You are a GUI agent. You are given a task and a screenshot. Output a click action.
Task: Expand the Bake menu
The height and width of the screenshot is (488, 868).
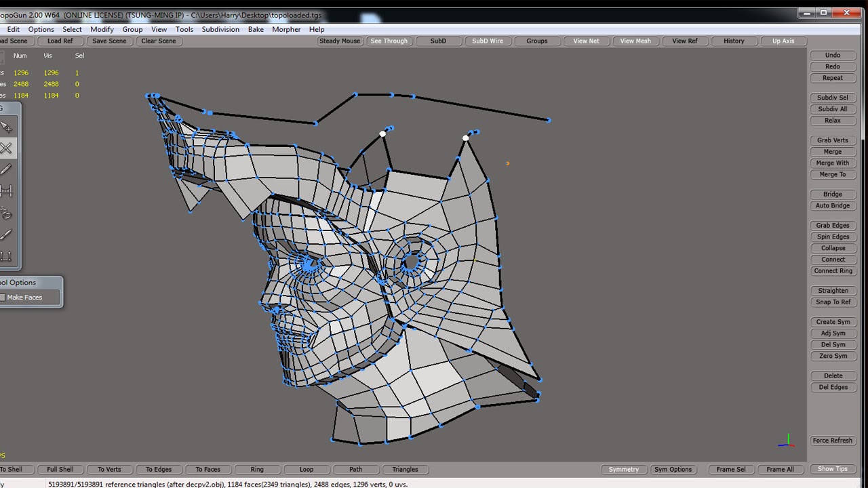click(x=256, y=29)
